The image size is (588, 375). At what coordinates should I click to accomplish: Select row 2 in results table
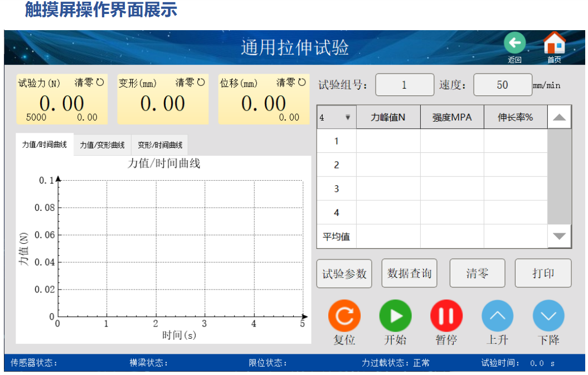coord(433,165)
